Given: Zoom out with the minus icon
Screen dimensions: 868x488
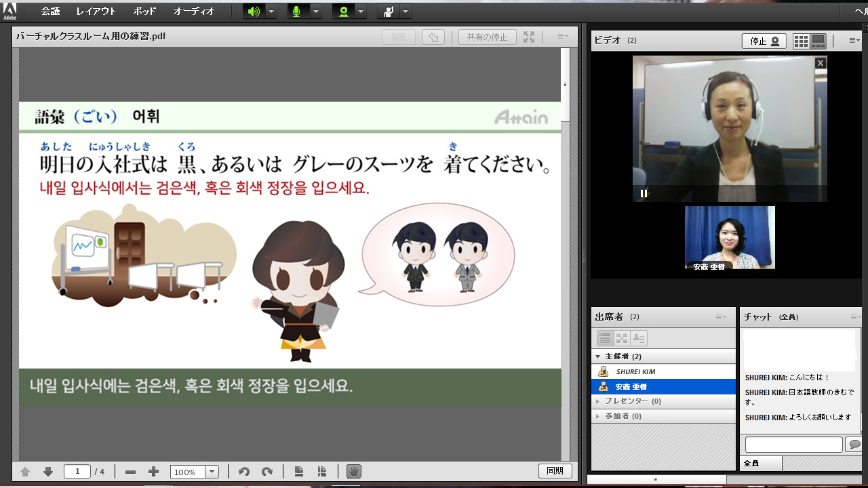Looking at the screenshot, I should [131, 472].
